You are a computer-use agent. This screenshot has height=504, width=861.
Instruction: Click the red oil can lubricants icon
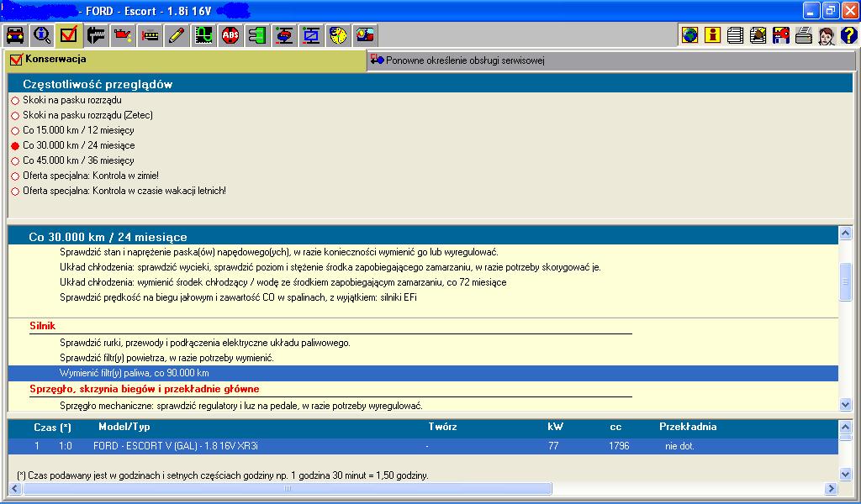point(123,35)
